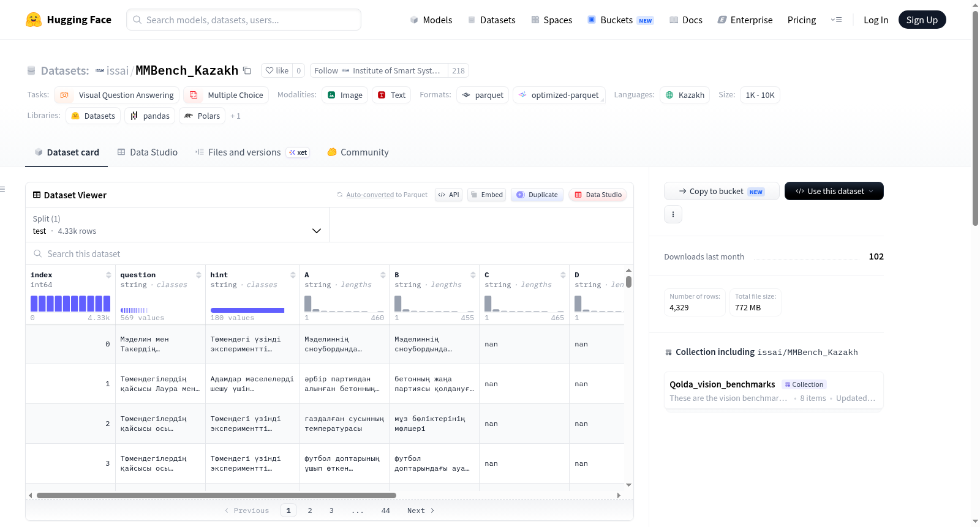The width and height of the screenshot is (980, 527).
Task: Select the Image modality tag
Action: coord(345,95)
